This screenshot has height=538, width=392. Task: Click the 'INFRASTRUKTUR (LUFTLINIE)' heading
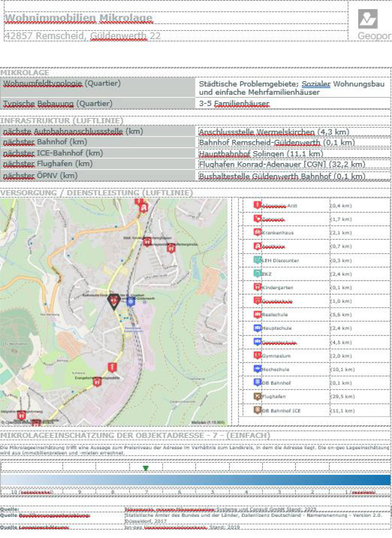[x=62, y=121]
